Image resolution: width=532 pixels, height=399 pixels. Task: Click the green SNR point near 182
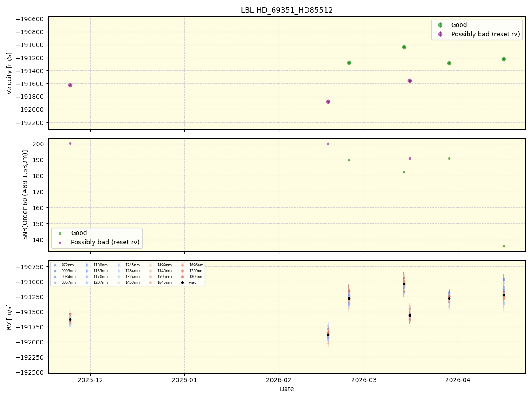404,172
